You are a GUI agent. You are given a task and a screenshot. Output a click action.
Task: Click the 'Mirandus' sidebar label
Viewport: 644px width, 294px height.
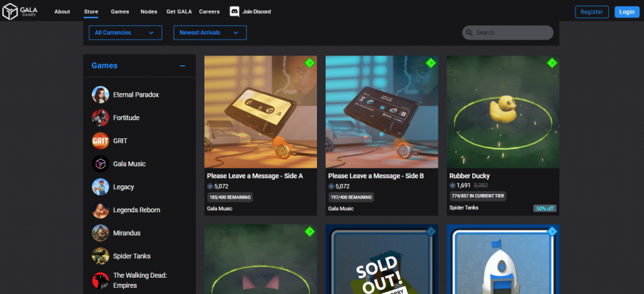pyautogui.click(x=127, y=233)
